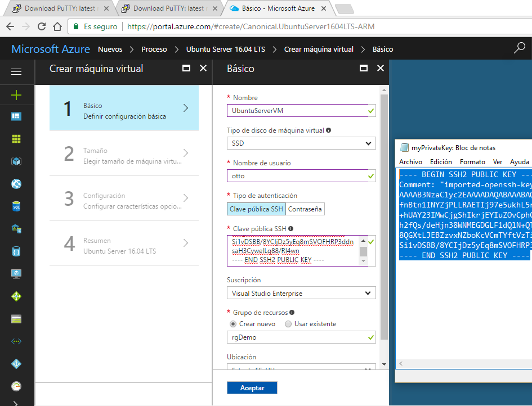This screenshot has width=532, height=406.
Task: Select the Crear nuevo radio button
Action: [x=233, y=324]
